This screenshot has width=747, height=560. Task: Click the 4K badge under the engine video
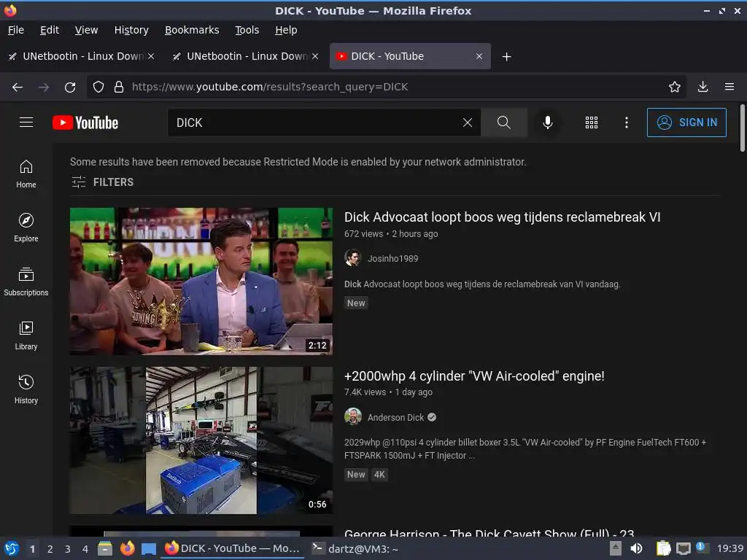click(379, 474)
